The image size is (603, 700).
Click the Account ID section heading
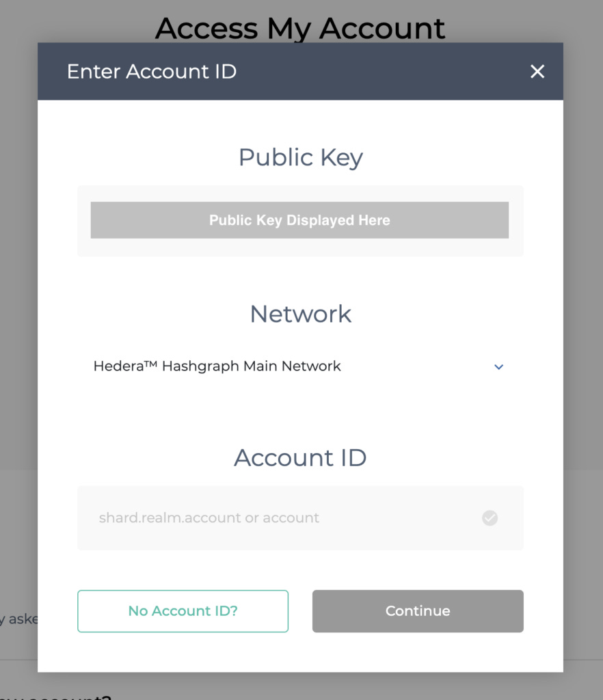[300, 458]
